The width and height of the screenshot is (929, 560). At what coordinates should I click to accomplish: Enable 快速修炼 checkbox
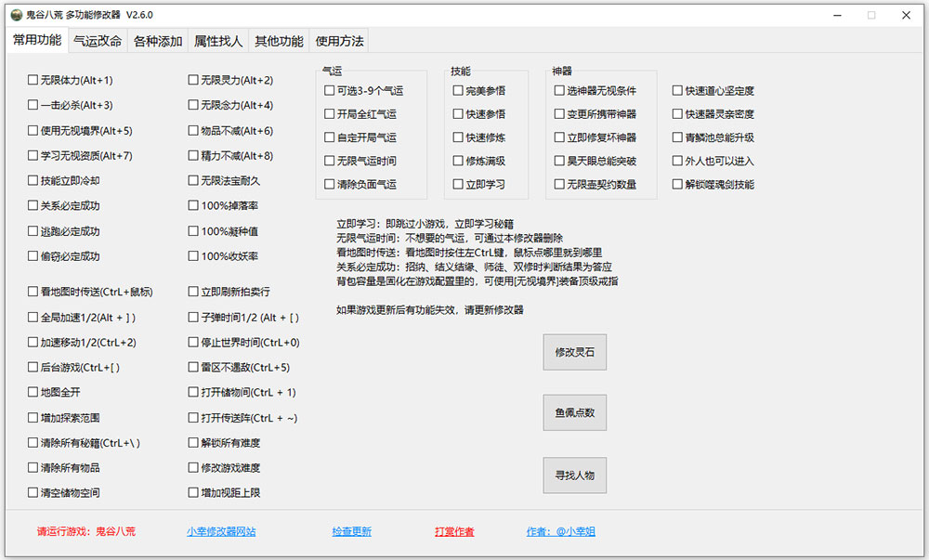(479, 137)
